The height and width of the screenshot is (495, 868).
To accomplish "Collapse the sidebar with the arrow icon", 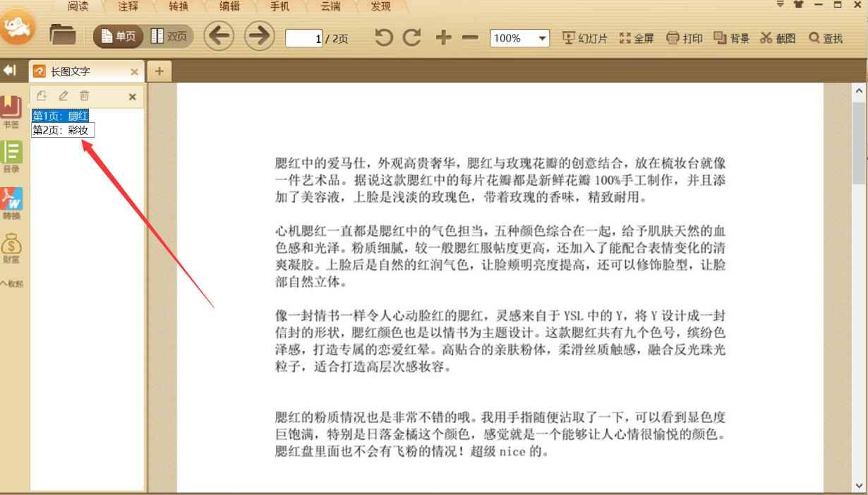I will coord(10,71).
